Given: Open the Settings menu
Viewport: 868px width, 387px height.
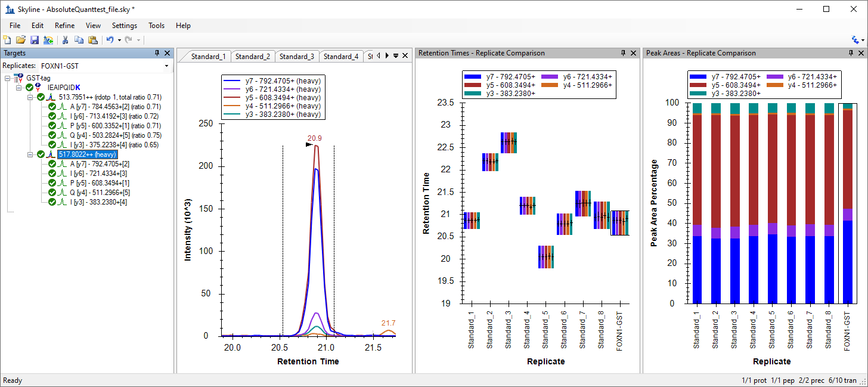Looking at the screenshot, I should [x=125, y=26].
